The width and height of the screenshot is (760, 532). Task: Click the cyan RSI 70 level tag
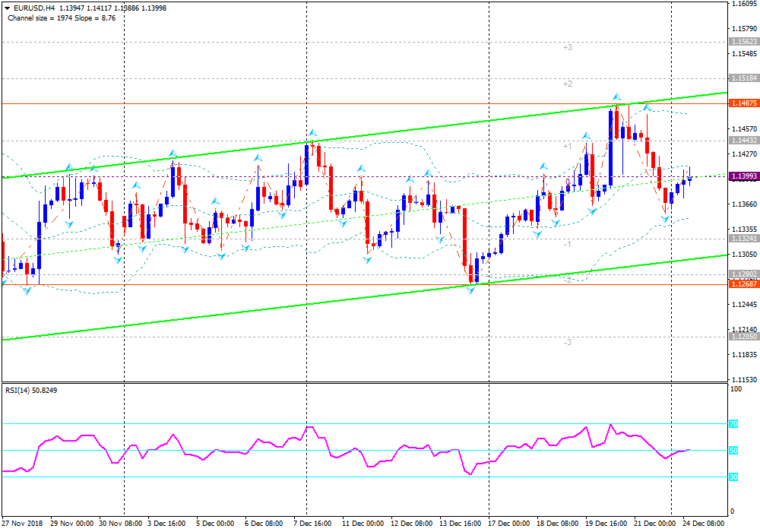[733, 424]
